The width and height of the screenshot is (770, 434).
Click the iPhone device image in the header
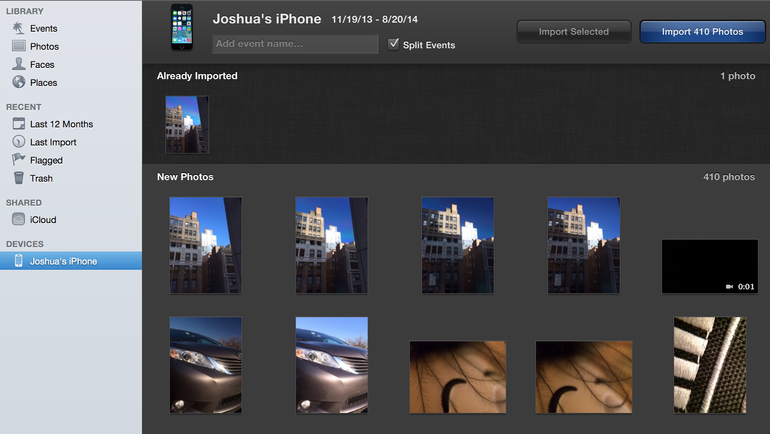tap(182, 29)
